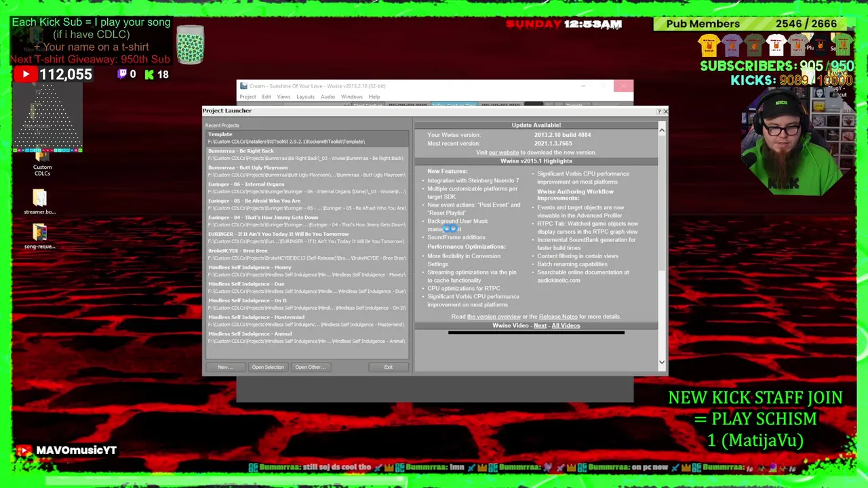
Task: Select 'Euringer - 04 - That's How Jimmy Gets Down'
Action: pyautogui.click(x=307, y=221)
